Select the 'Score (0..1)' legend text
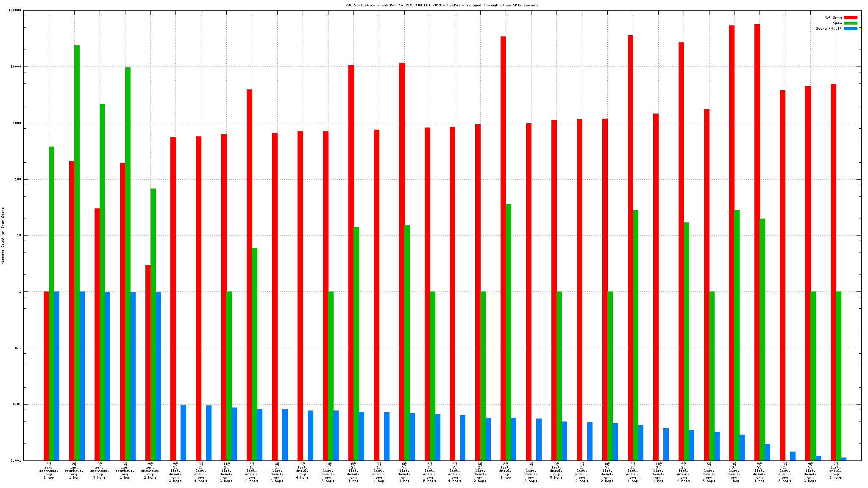Viewport: 868px width, 488px height. coord(828,28)
